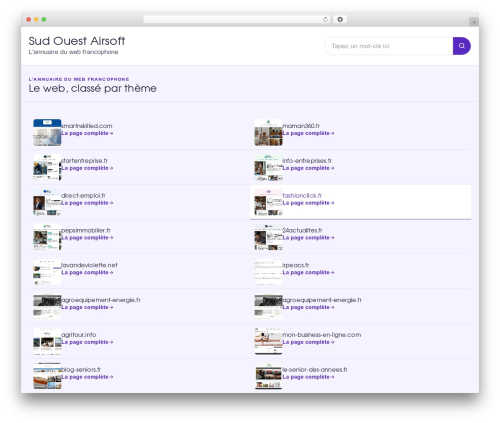Image resolution: width=500 pixels, height=423 pixels.
Task: Click the 24actualites.fr thumbnail
Action: click(268, 237)
